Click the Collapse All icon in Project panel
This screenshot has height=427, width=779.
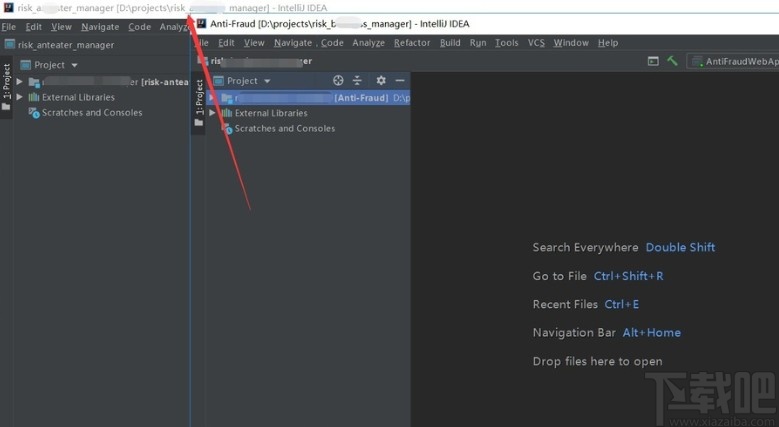357,81
